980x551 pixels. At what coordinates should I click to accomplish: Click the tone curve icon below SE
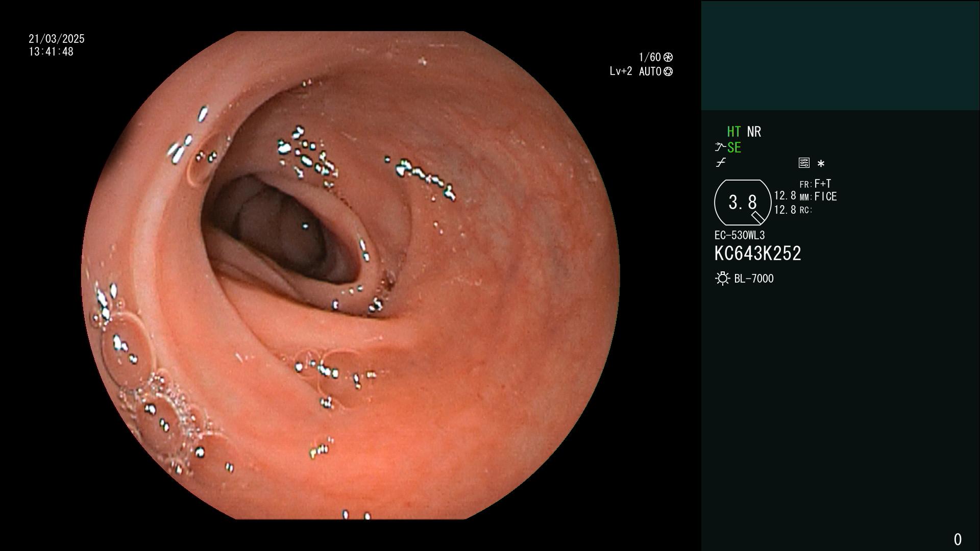coord(721,163)
